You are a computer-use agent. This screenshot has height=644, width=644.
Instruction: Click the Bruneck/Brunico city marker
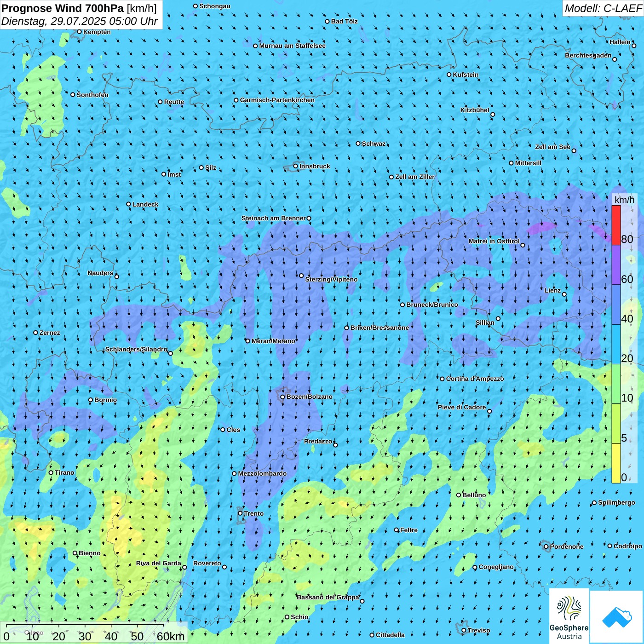pos(402,305)
